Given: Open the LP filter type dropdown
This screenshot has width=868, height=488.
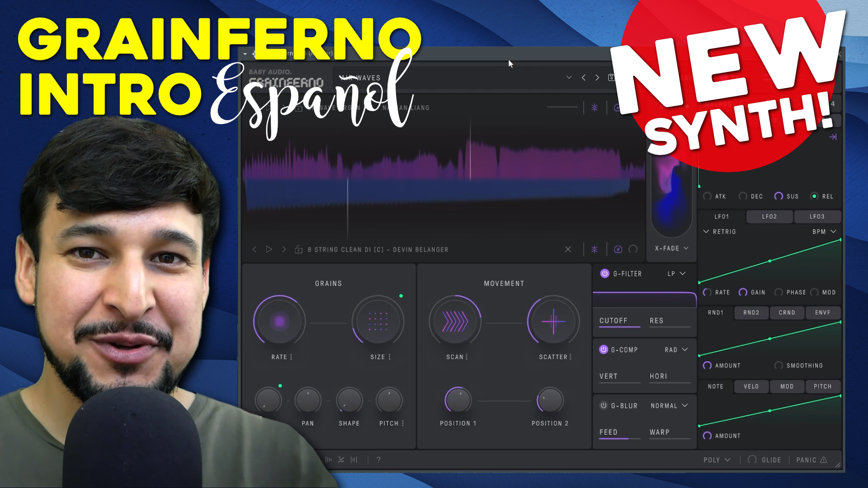Looking at the screenshot, I should point(676,273).
